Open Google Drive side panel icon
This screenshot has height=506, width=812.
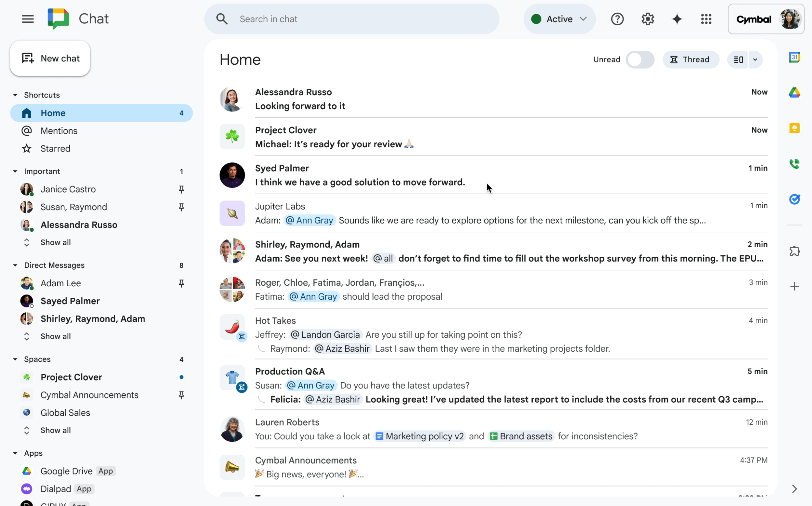click(794, 93)
